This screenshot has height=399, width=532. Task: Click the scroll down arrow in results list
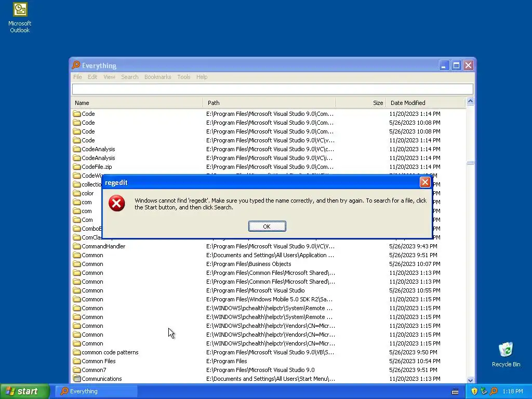point(470,380)
